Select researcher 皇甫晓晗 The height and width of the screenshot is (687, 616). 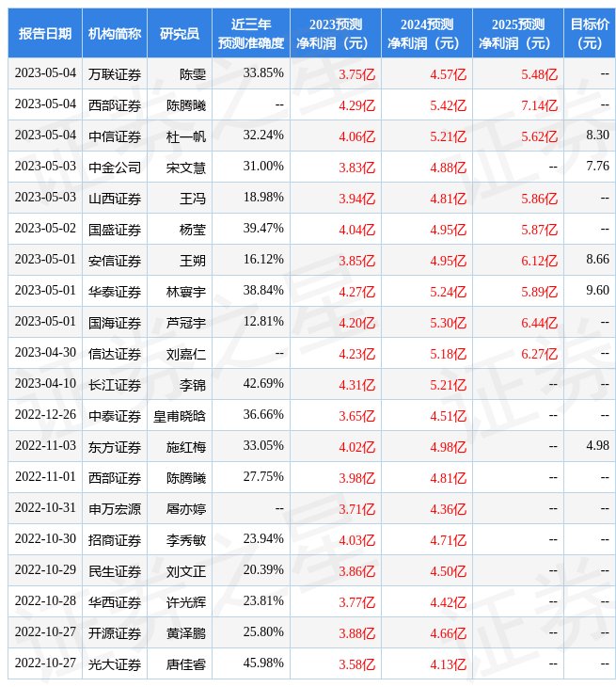[180, 416]
